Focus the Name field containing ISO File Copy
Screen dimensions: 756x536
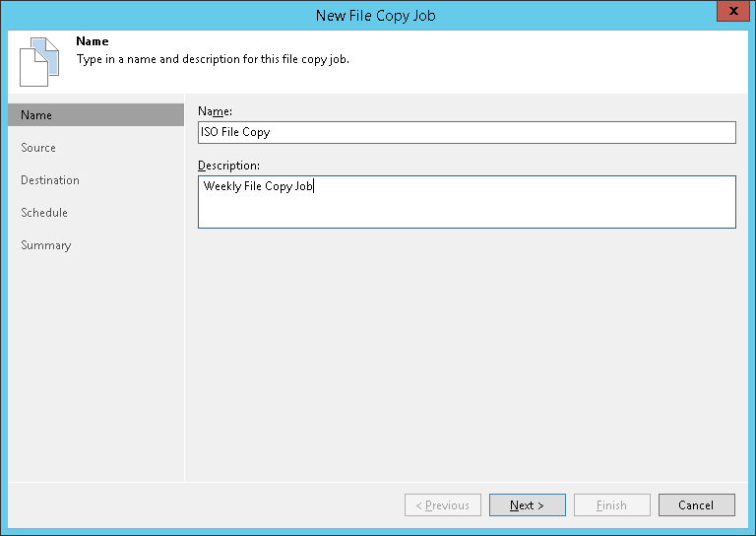click(x=467, y=132)
